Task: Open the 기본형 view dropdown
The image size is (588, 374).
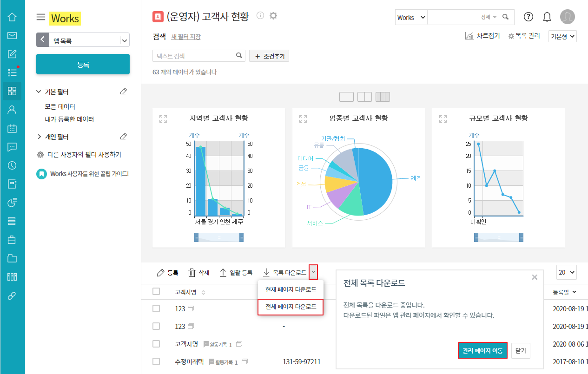Action: click(563, 36)
